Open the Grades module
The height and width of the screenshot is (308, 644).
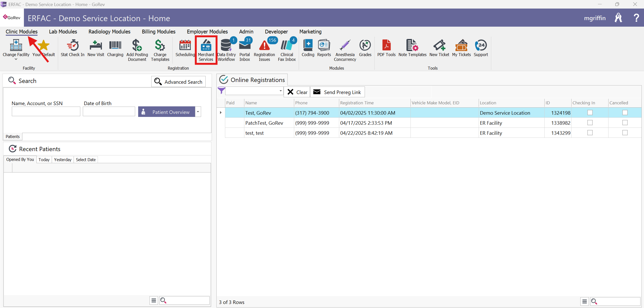[x=365, y=48]
